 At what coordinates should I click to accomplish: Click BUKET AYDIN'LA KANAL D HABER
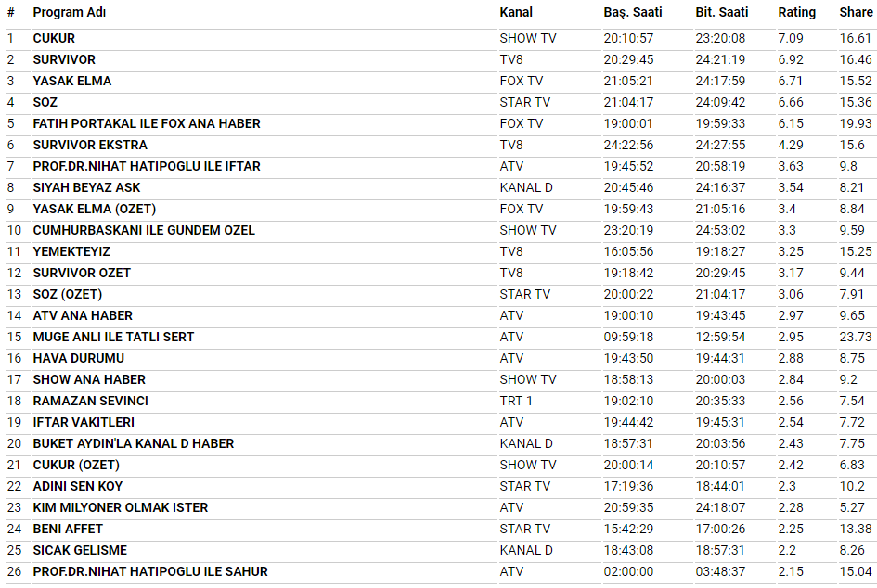[x=134, y=443]
